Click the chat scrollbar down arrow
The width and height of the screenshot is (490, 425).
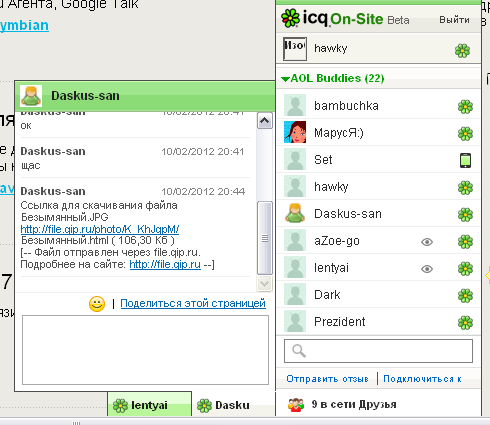click(265, 284)
